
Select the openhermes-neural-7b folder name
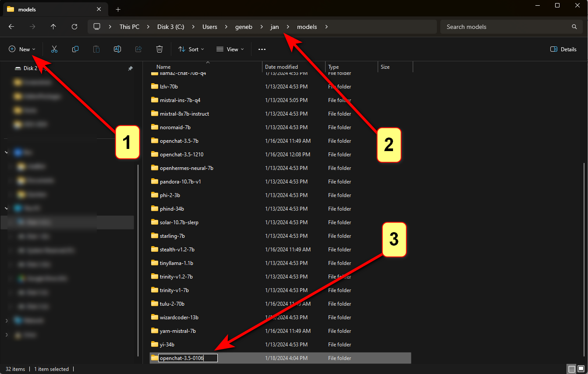[x=187, y=168]
